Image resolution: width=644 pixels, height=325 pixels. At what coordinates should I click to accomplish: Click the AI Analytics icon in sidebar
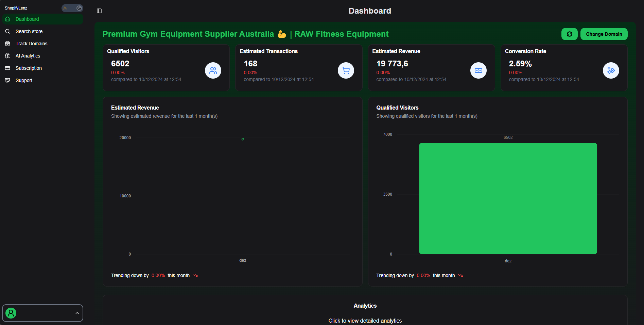click(x=7, y=56)
